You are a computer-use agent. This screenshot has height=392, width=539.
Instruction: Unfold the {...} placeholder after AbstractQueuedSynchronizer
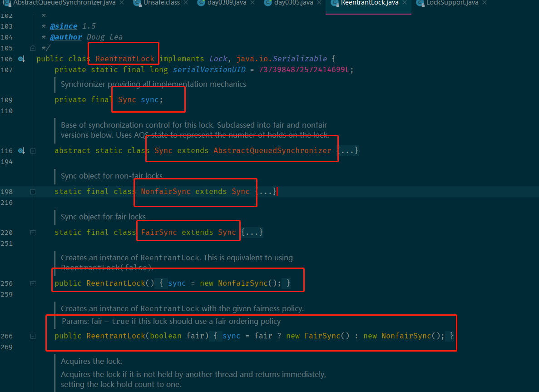point(347,150)
